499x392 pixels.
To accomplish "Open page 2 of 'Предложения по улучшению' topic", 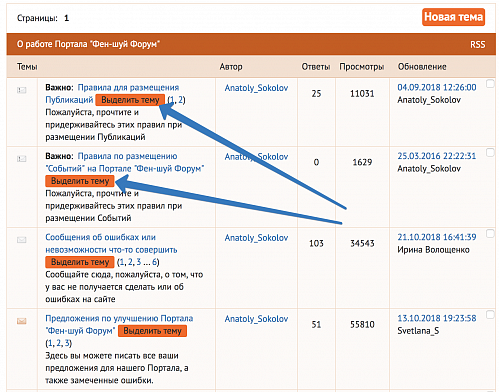I will pos(59,343).
